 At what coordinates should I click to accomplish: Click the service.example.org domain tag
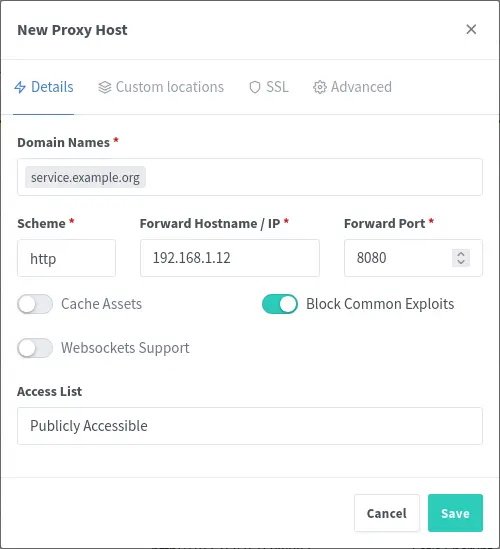tap(85, 177)
